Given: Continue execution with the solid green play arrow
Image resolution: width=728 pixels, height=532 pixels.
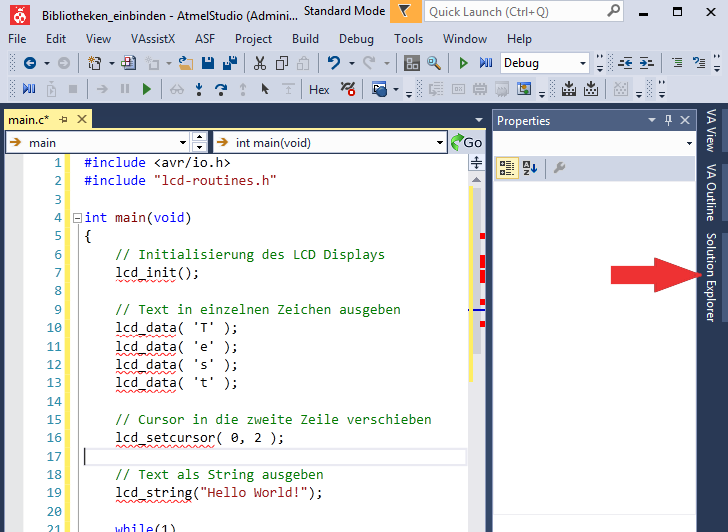Looking at the screenshot, I should click(147, 89).
